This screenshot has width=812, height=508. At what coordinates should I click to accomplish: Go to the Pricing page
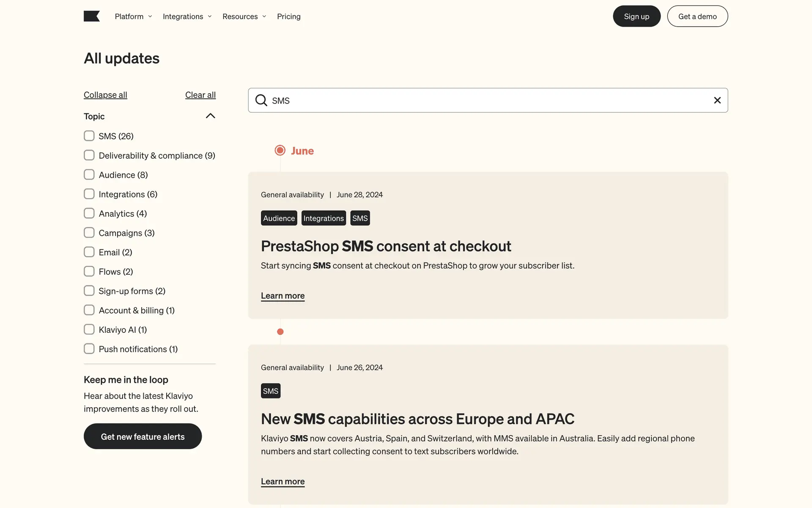(x=288, y=17)
